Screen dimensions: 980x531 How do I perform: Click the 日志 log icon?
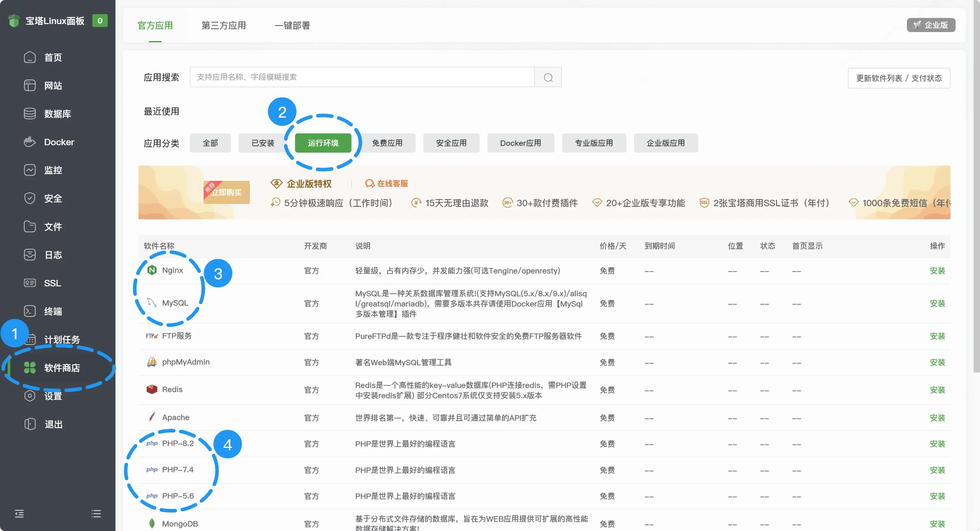point(30,255)
